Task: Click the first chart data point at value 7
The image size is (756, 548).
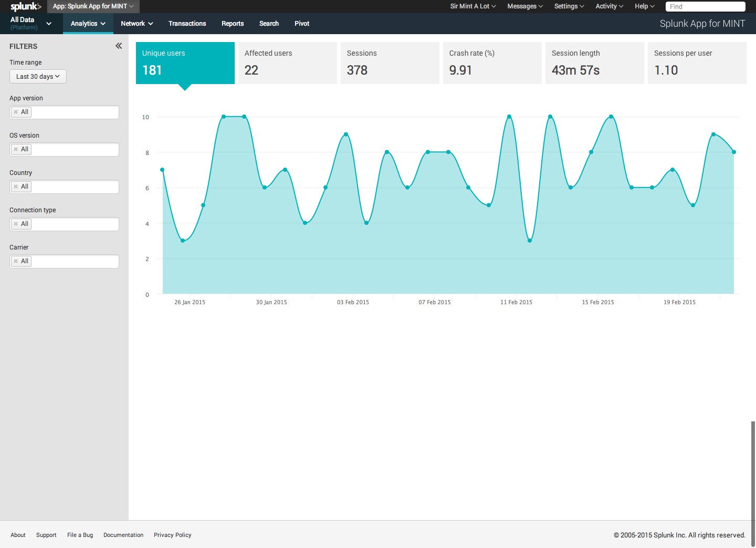Action: click(162, 170)
